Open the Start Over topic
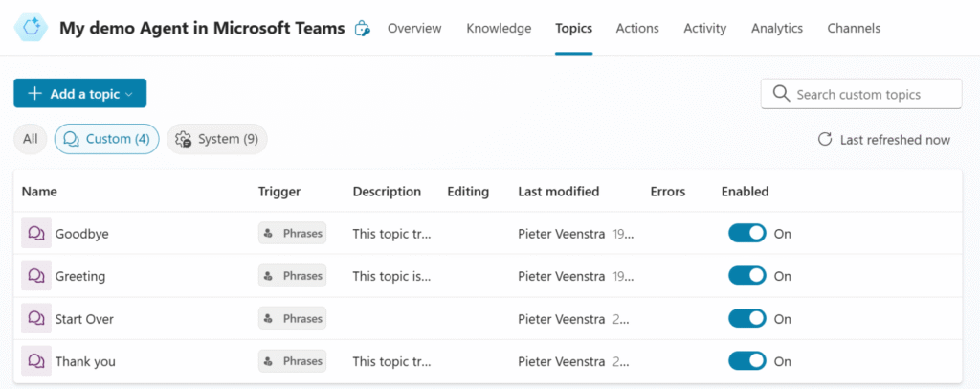Viewport: 980px width, 389px height. pyautogui.click(x=84, y=318)
